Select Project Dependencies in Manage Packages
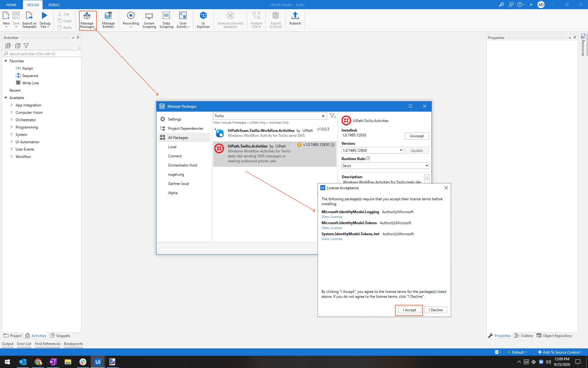Screen dimensions: 588x368 [x=185, y=128]
